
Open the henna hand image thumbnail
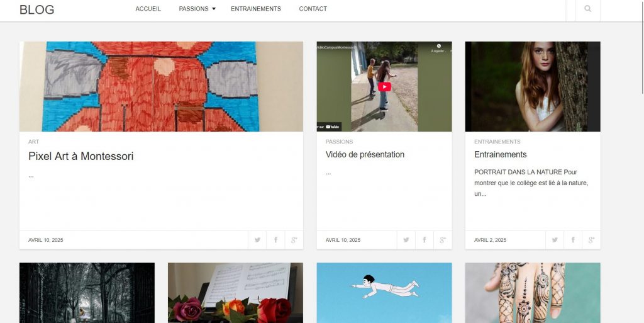click(x=532, y=292)
